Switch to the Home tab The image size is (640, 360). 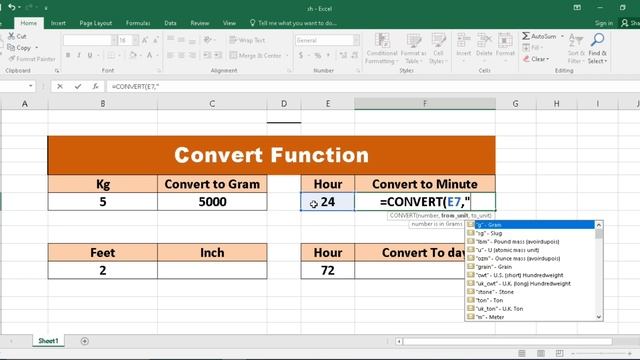(x=29, y=23)
